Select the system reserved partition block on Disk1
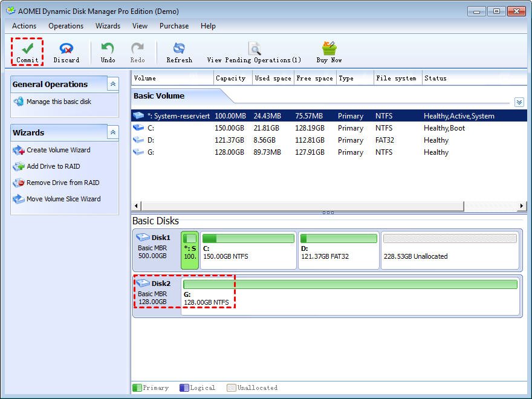 click(190, 250)
